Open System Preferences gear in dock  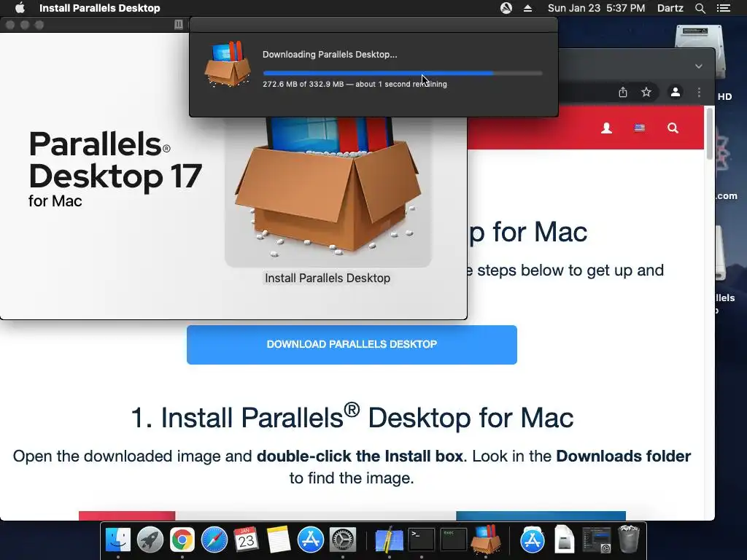tap(343, 540)
